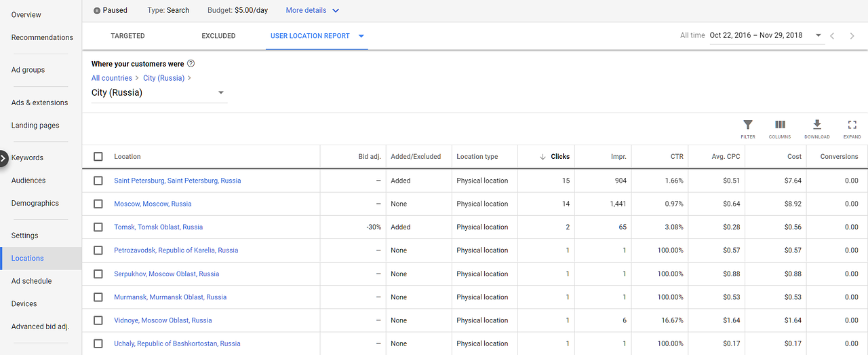The width and height of the screenshot is (868, 355).
Task: Open Tomsk, Tomsk Oblast location link
Action: [x=158, y=227]
